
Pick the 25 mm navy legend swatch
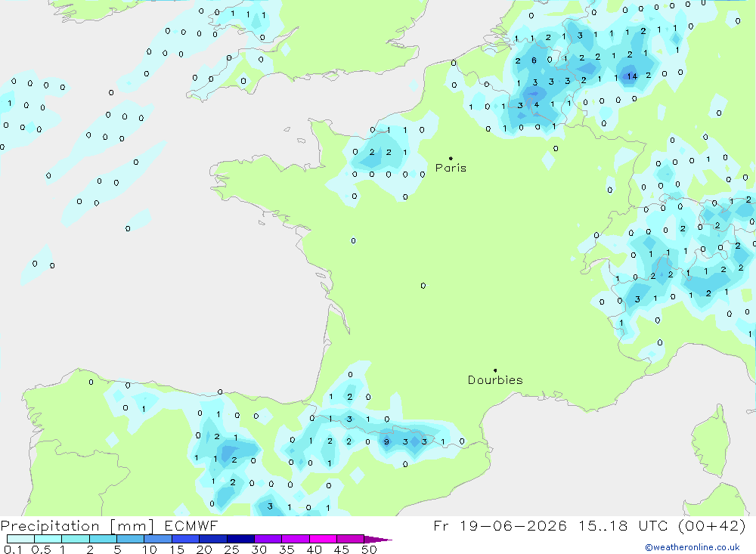[x=240, y=539]
